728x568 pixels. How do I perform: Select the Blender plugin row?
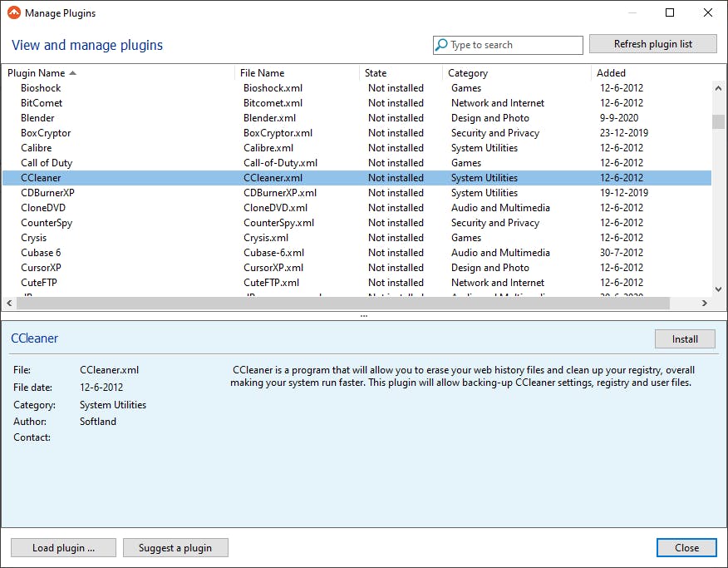[x=37, y=118]
